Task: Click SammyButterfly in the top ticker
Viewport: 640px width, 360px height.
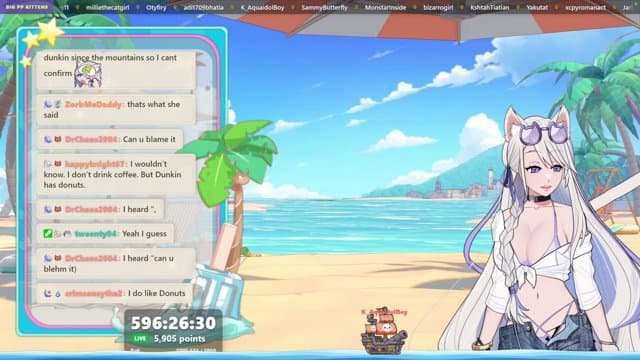Action: click(324, 7)
